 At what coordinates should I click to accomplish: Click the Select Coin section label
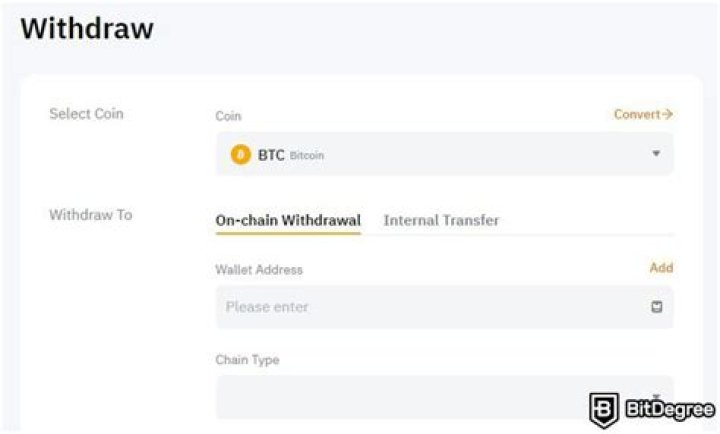pos(86,114)
